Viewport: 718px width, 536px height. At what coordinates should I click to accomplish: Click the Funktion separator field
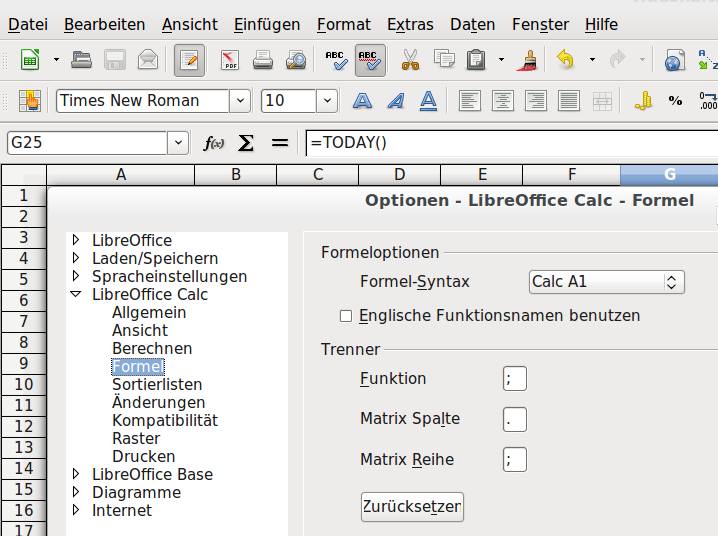(515, 379)
